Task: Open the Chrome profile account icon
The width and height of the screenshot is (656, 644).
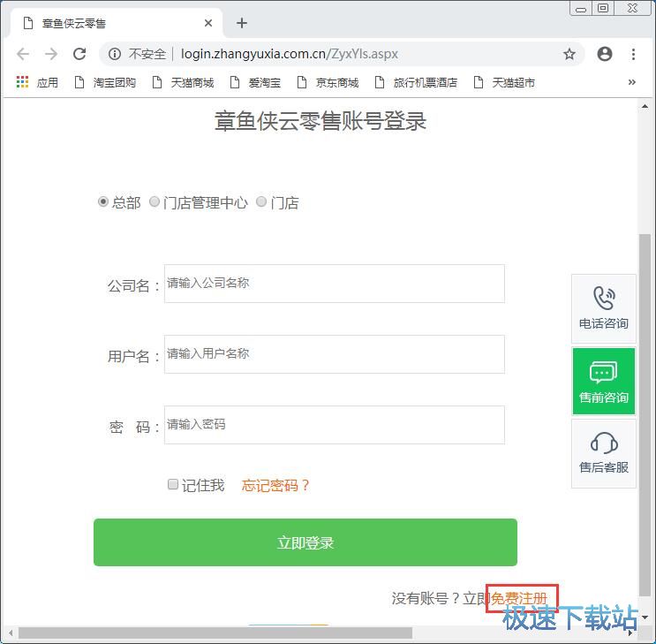Action: 605,54
